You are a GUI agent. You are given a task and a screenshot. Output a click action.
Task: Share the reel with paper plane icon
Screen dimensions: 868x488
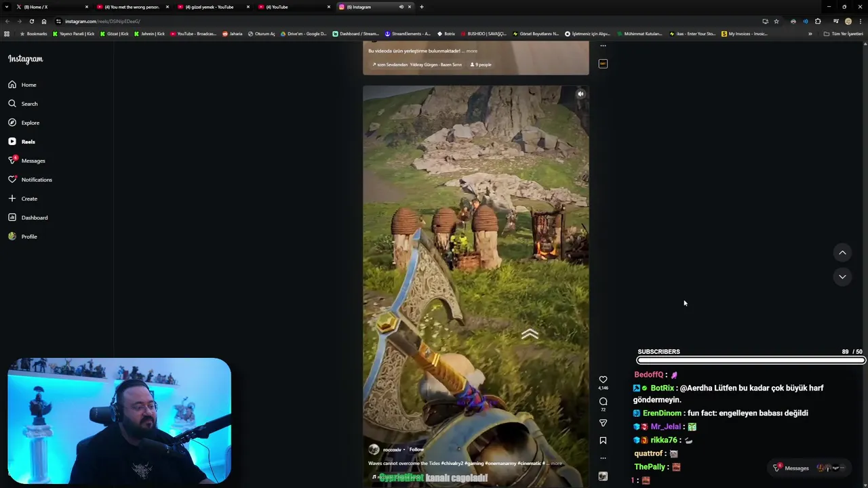(x=603, y=423)
